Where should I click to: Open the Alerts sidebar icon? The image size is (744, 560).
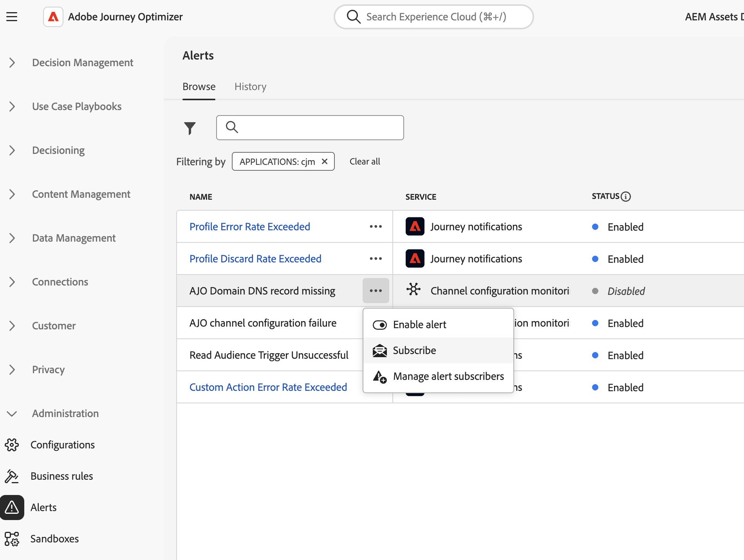pos(12,508)
